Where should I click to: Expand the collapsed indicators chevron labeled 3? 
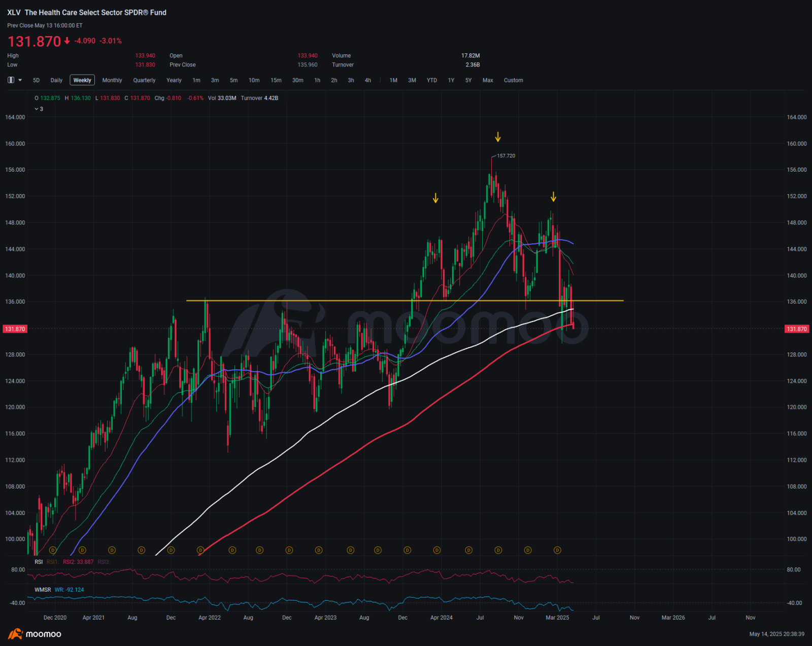pos(39,109)
